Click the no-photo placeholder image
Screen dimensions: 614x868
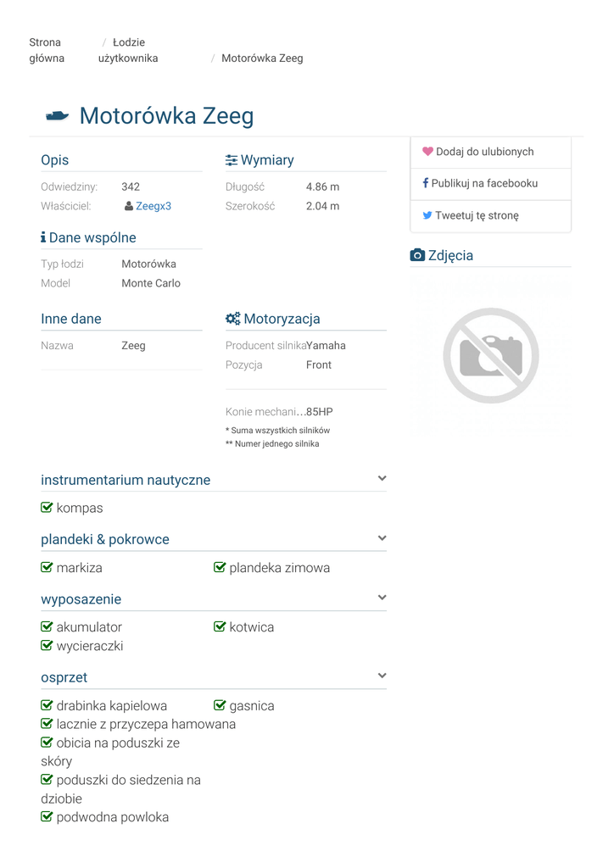[x=490, y=355]
